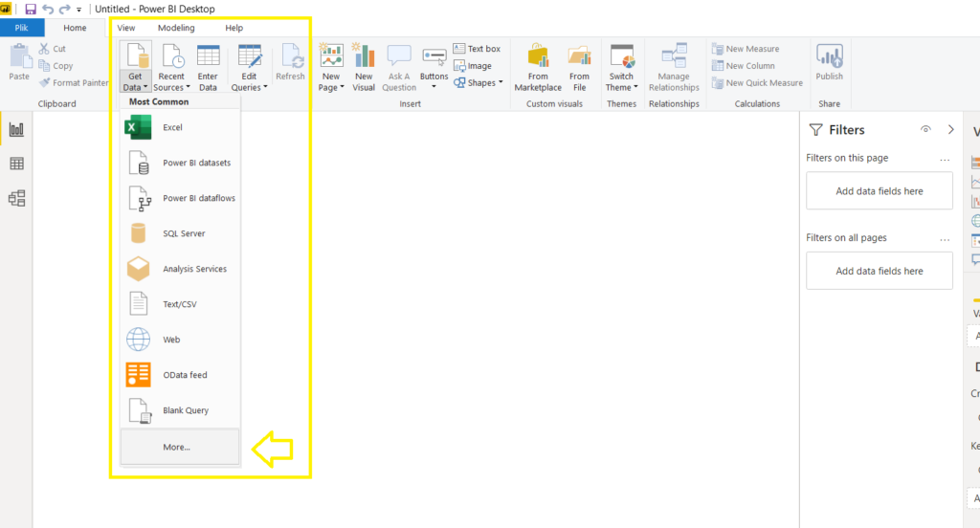Choose Analysis Services data source
Screen dimensions: 980x528
[x=180, y=269]
